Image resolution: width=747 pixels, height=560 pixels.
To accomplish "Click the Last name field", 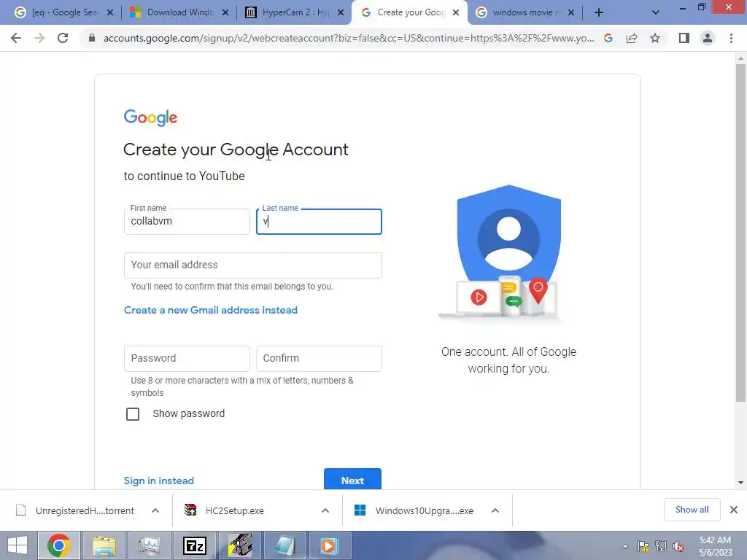I will click(319, 222).
